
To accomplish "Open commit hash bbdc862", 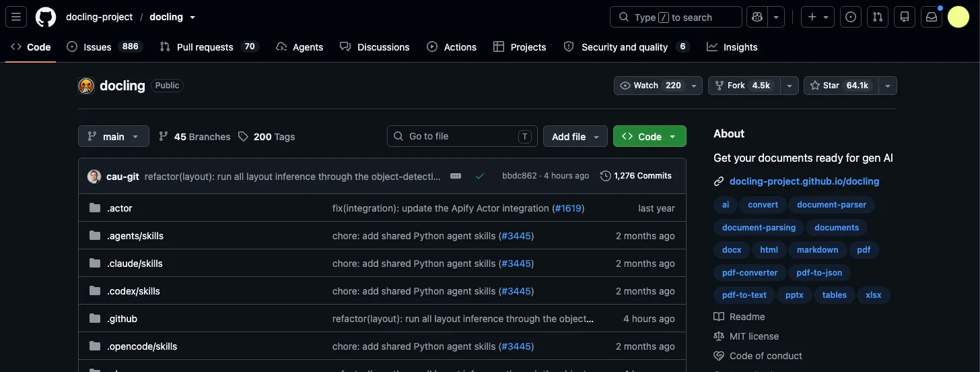I will coord(520,176).
